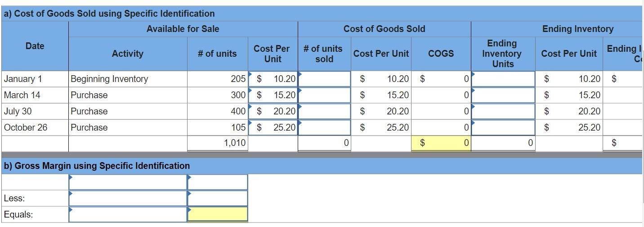Click the units sold input for March 14
This screenshot has width=644, height=227.
click(x=324, y=95)
